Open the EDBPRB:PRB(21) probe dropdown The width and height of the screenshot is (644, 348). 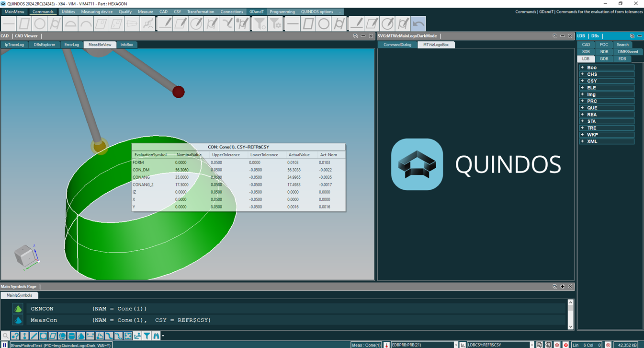pos(456,345)
